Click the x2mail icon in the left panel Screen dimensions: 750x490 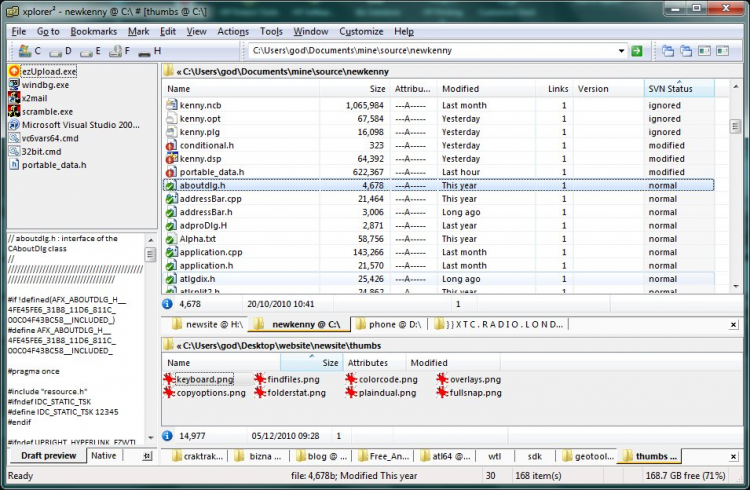(x=14, y=98)
